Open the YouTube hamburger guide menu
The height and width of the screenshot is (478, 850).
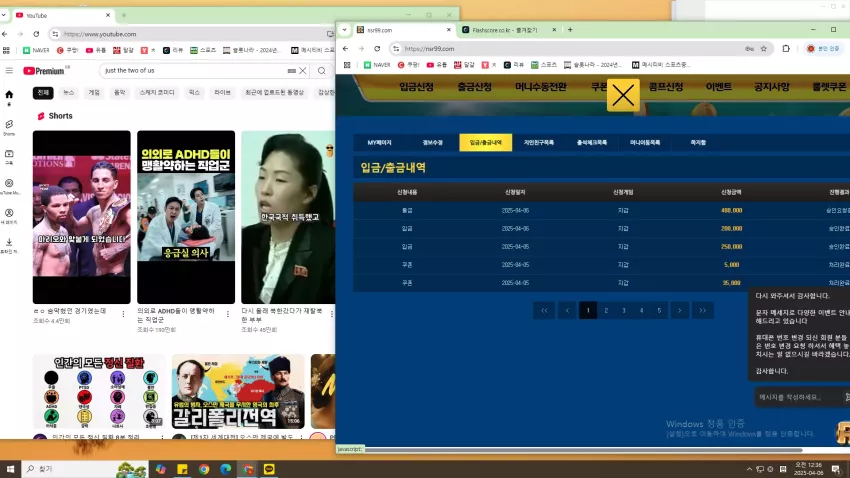(9, 70)
